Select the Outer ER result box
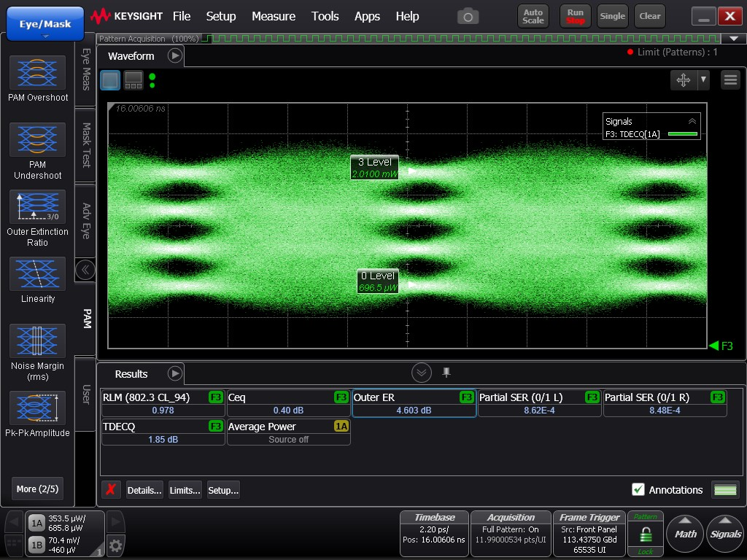Image resolution: width=747 pixels, height=560 pixels. pyautogui.click(x=414, y=404)
